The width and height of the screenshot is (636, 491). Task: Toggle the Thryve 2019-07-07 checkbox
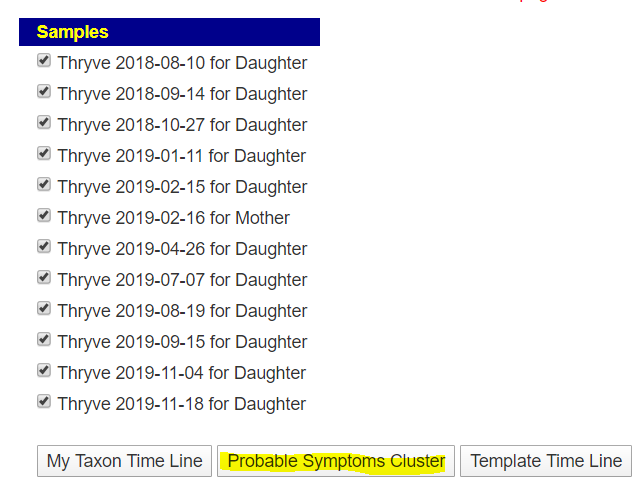44,278
